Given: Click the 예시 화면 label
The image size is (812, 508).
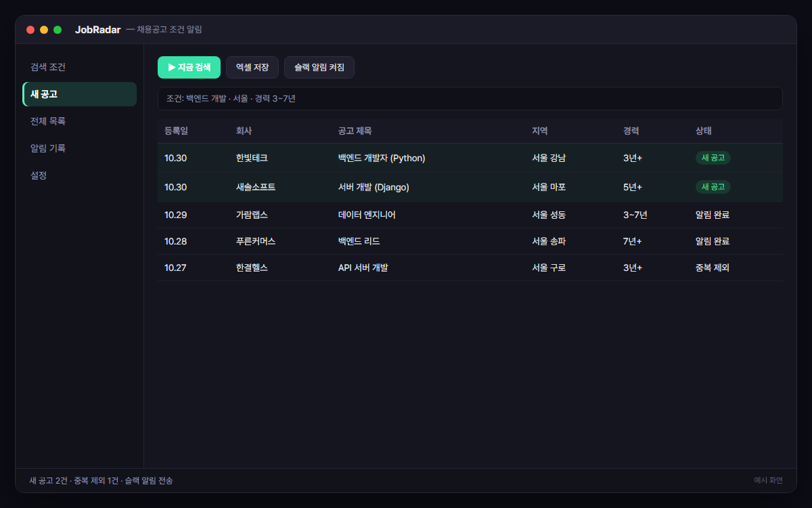Looking at the screenshot, I should pos(769,480).
